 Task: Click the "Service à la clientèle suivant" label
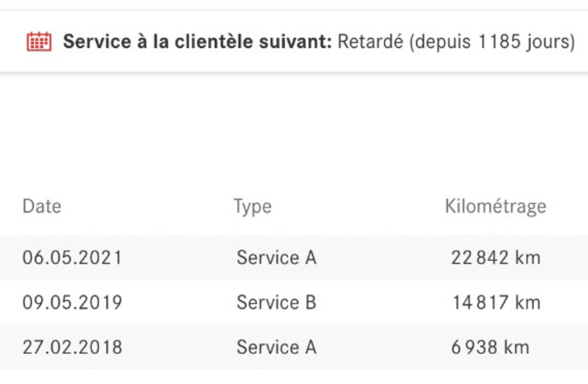[x=198, y=42]
